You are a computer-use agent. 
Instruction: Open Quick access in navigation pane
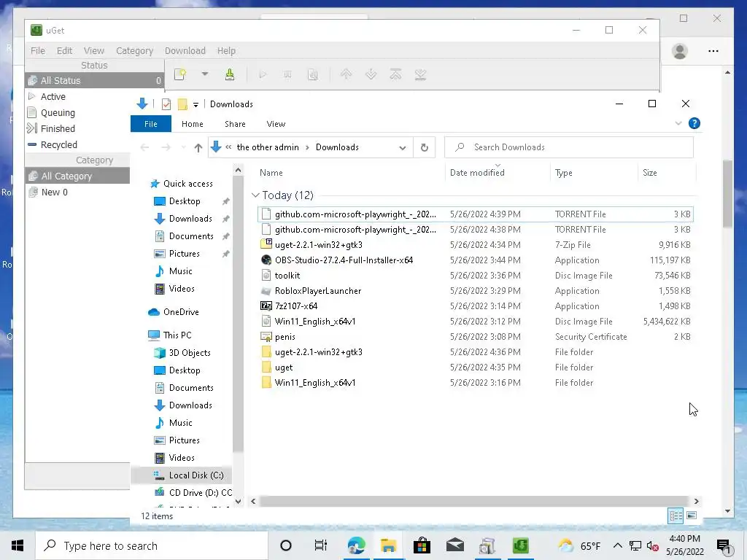point(187,183)
